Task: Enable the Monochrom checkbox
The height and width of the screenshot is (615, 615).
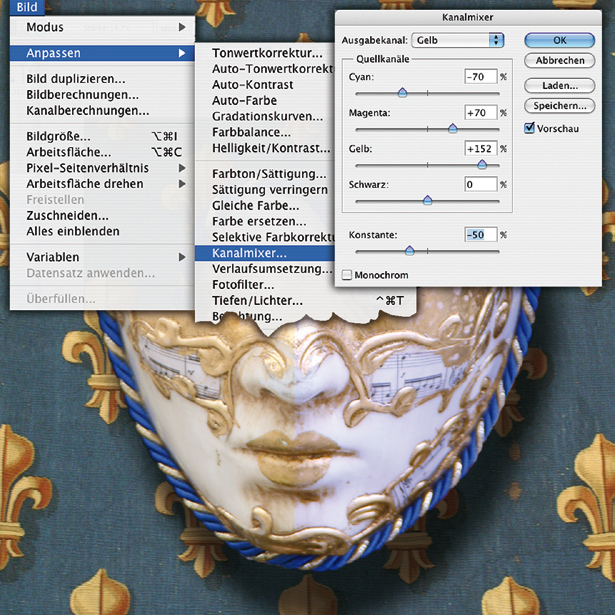Action: point(346,275)
